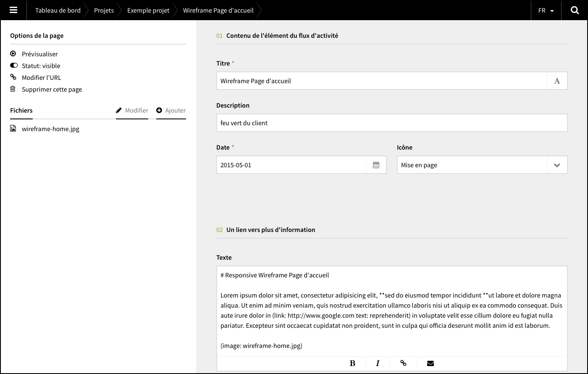Insert an email link with the envelope icon

430,363
